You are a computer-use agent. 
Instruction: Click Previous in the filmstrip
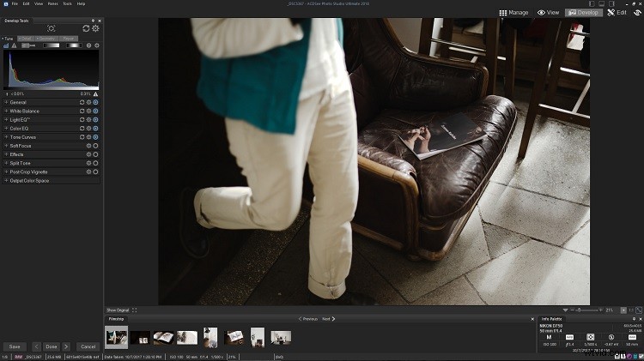307,319
